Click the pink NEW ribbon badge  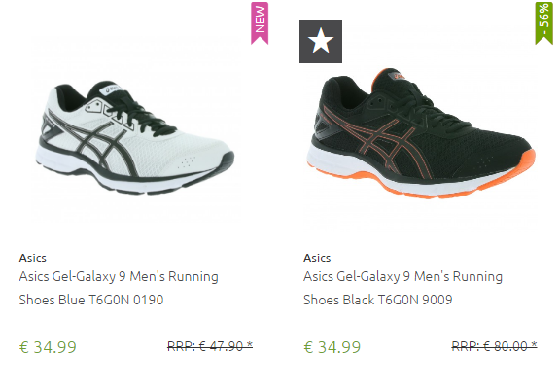click(x=260, y=23)
